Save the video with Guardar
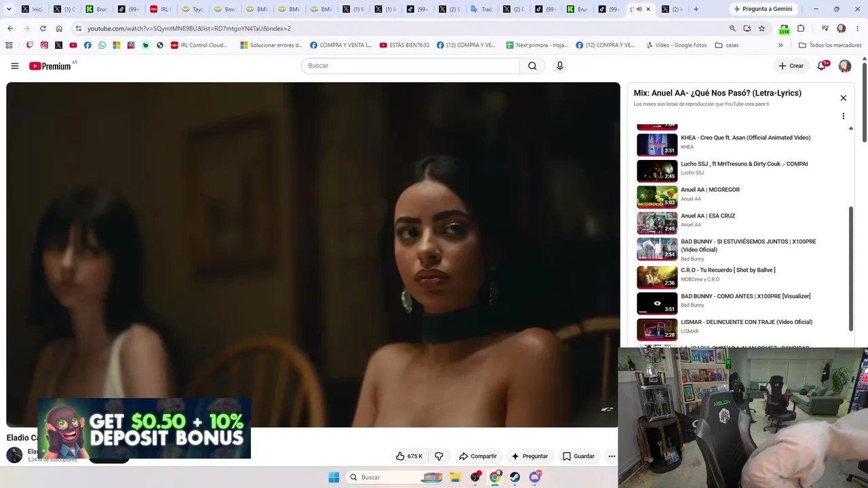The width and height of the screenshot is (868, 488). 578,456
